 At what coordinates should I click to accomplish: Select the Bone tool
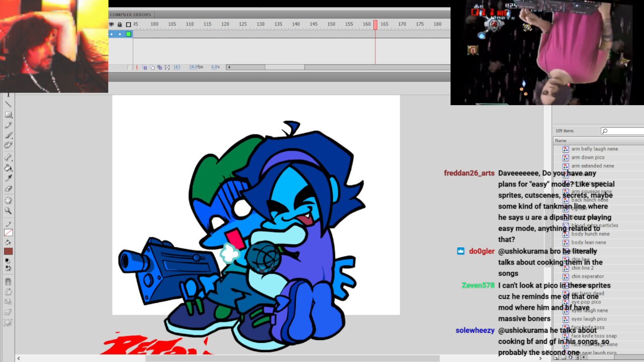click(8, 157)
